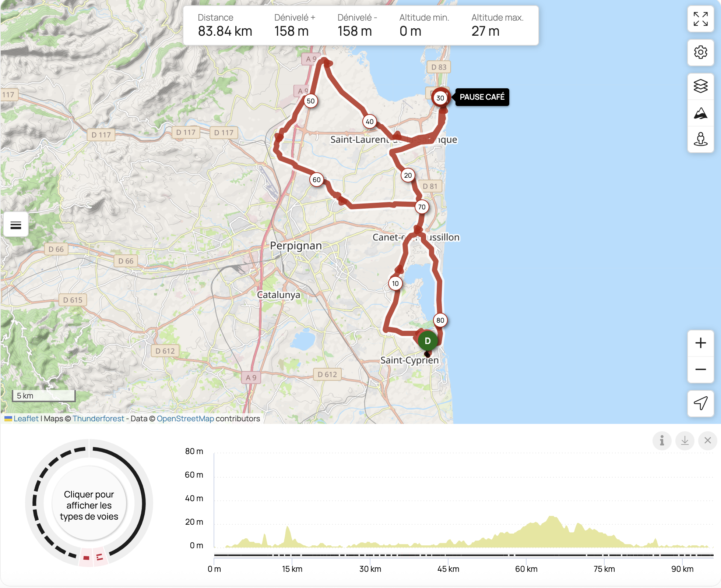This screenshot has height=588, width=721.
Task: Open street view pegman tool
Action: [x=700, y=139]
